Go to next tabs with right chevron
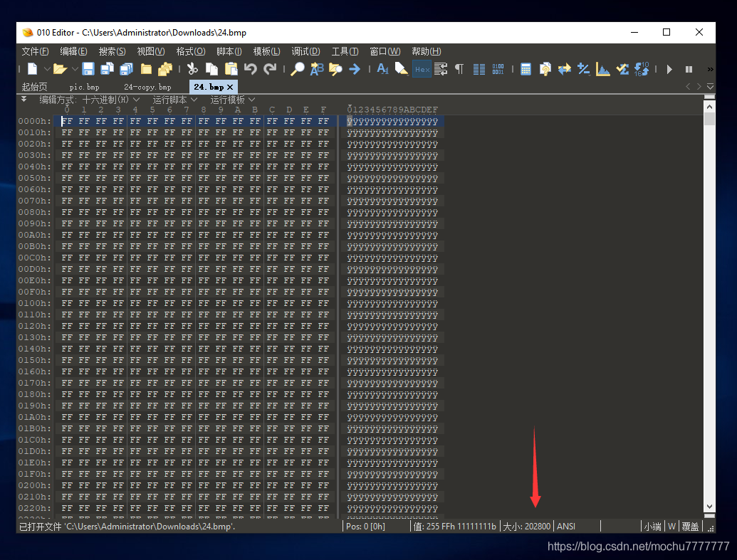This screenshot has height=560, width=737. [699, 86]
